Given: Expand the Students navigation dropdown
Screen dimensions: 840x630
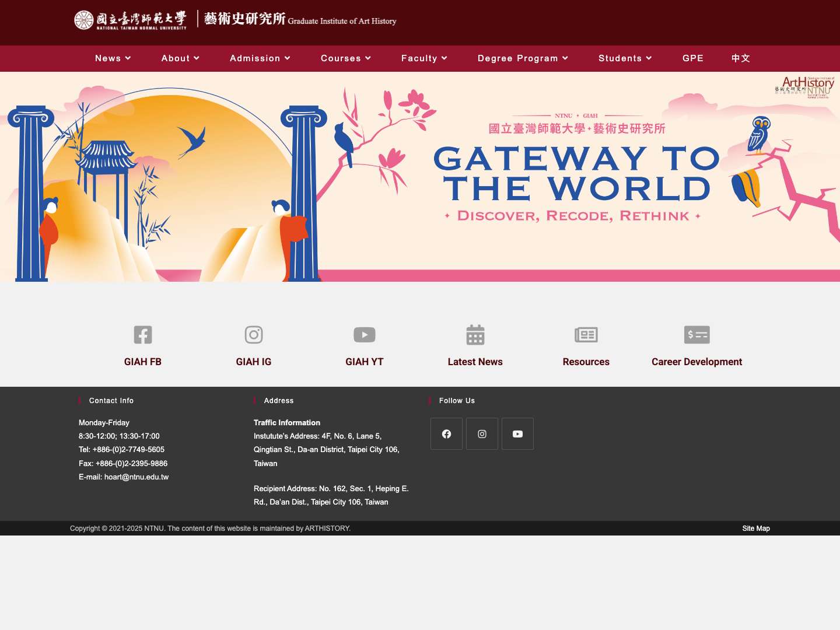Looking at the screenshot, I should pos(625,58).
